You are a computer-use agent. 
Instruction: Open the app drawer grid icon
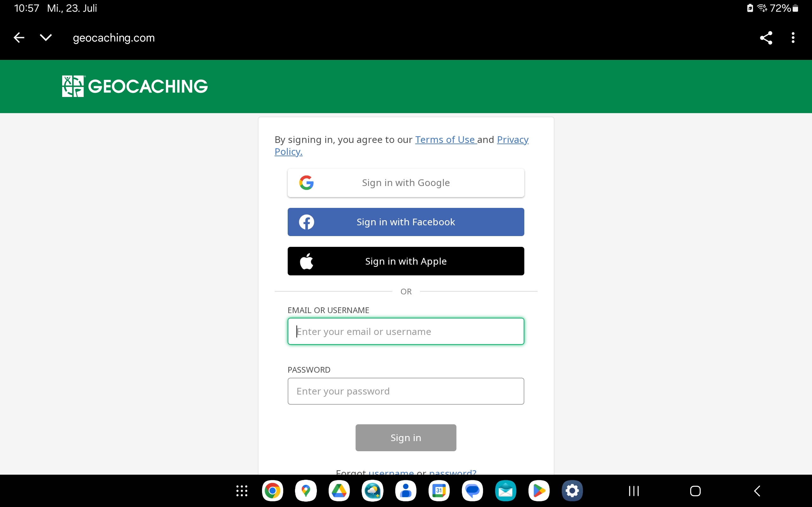[x=242, y=491]
